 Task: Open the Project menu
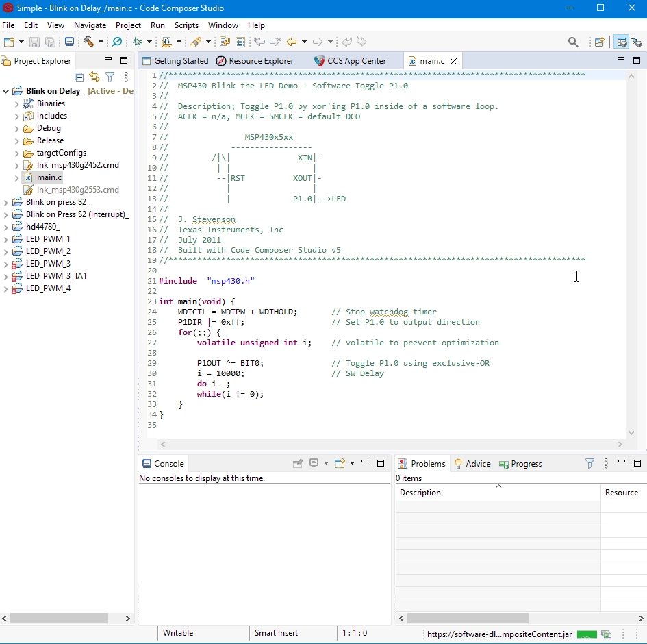pos(128,25)
